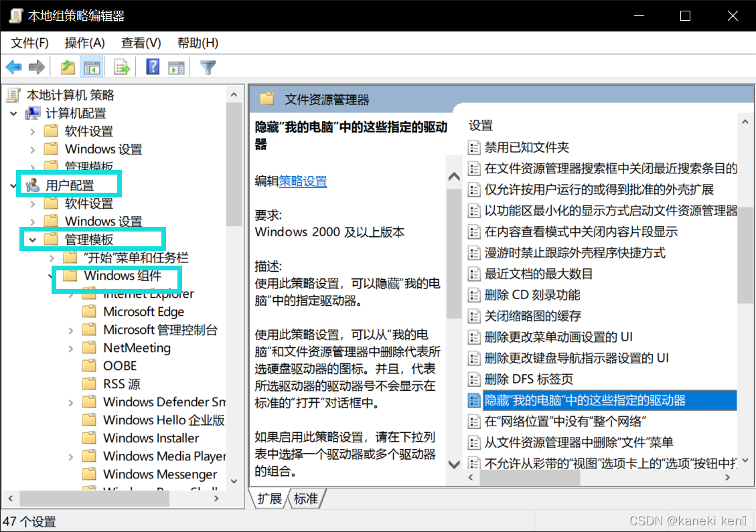Click the description pane scroll down arrow
Image resolution: width=756 pixels, height=532 pixels.
454,464
